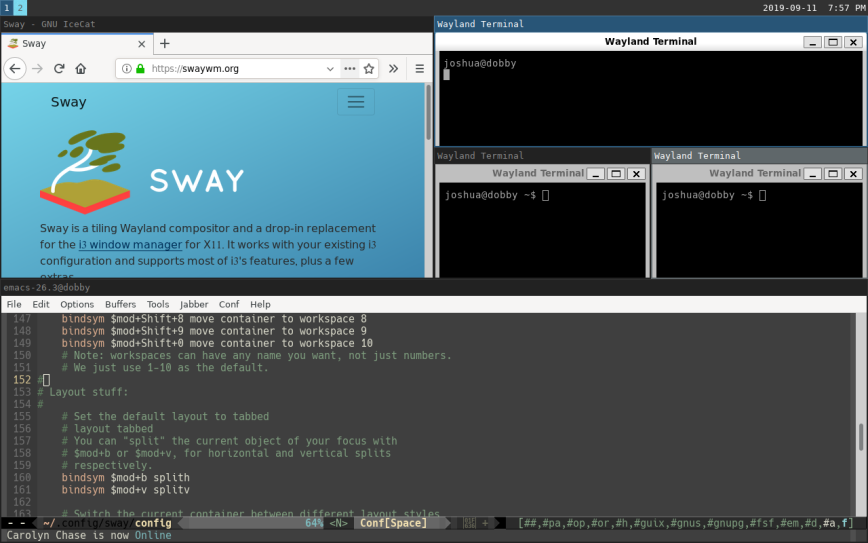This screenshot has width=868, height=543.
Task: Click the forward navigation arrow in IceCat
Action: click(37, 69)
